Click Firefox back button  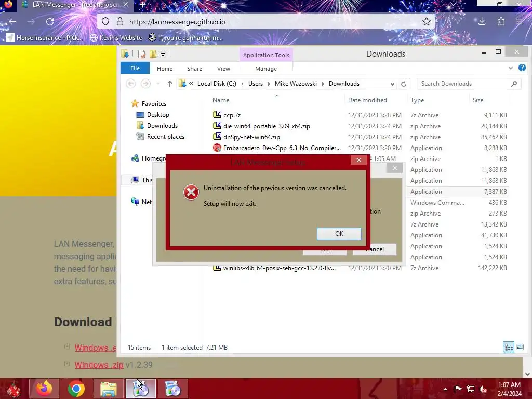click(x=12, y=22)
